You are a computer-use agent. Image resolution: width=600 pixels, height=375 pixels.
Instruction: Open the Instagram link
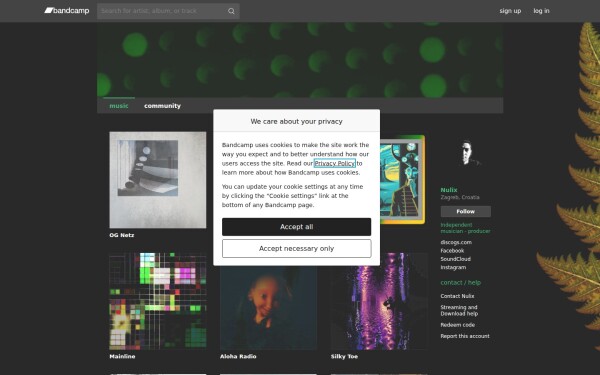453,267
